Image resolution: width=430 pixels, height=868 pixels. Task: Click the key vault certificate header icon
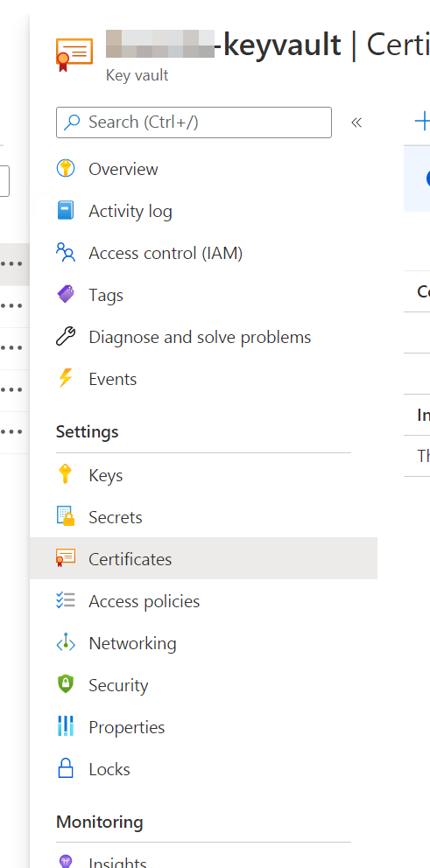click(x=74, y=55)
